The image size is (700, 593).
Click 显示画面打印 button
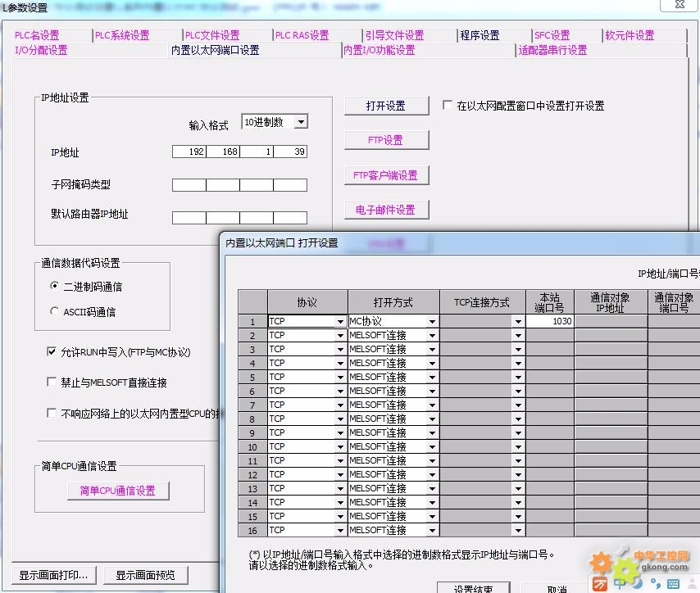point(56,575)
